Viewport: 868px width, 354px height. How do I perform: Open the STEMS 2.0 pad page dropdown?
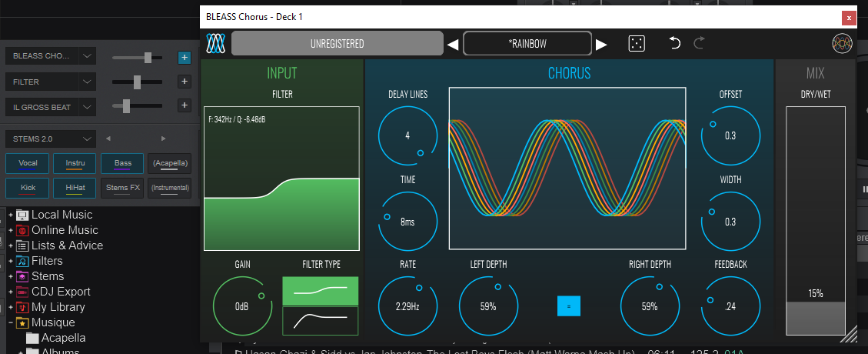click(51, 139)
